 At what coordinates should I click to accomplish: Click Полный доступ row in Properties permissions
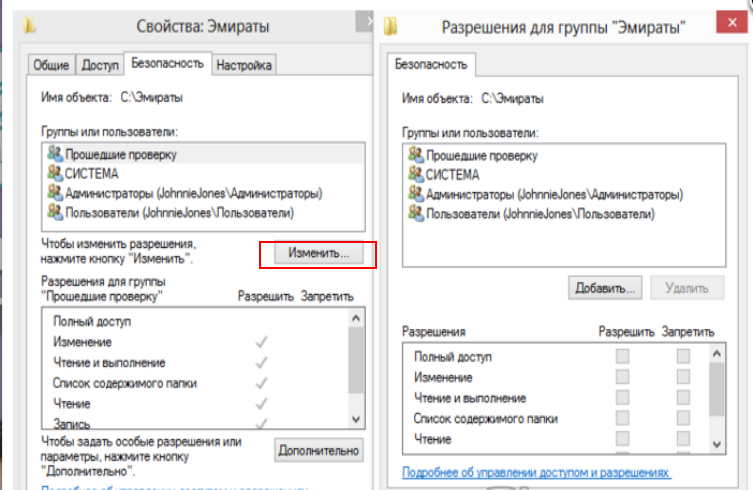(x=196, y=321)
